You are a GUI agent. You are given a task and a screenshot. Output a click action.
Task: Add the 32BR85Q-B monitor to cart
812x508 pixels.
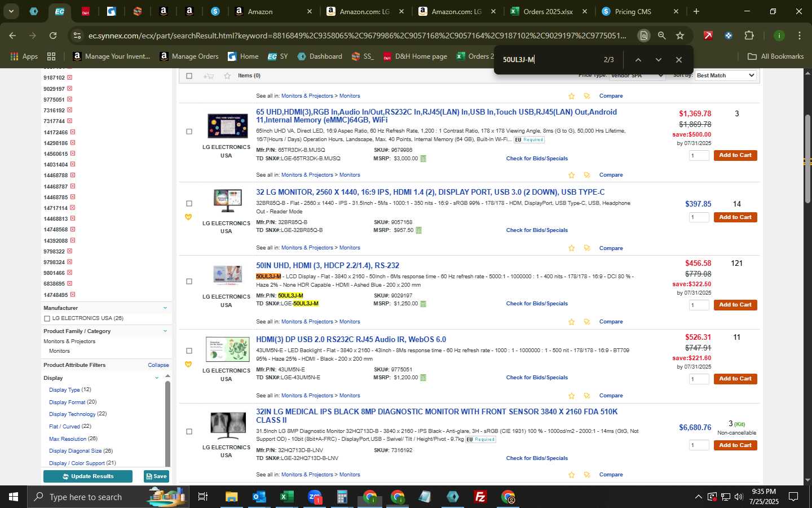coord(735,217)
